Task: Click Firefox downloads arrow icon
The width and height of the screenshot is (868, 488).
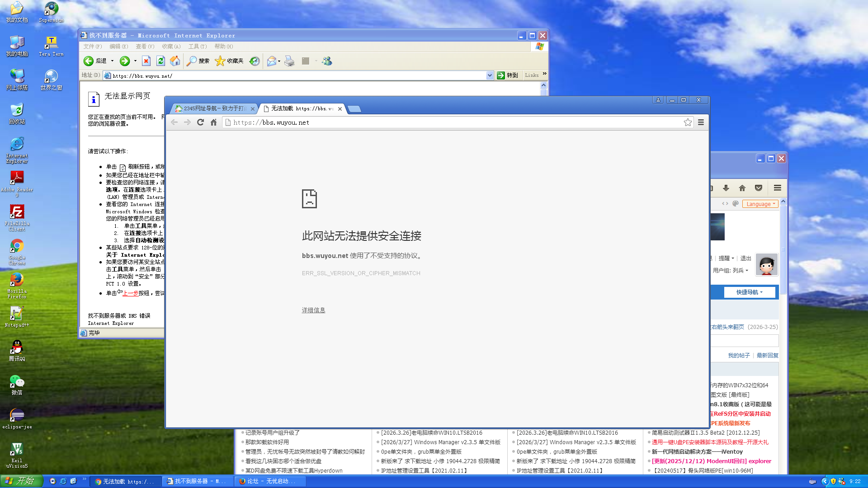Action: (726, 188)
